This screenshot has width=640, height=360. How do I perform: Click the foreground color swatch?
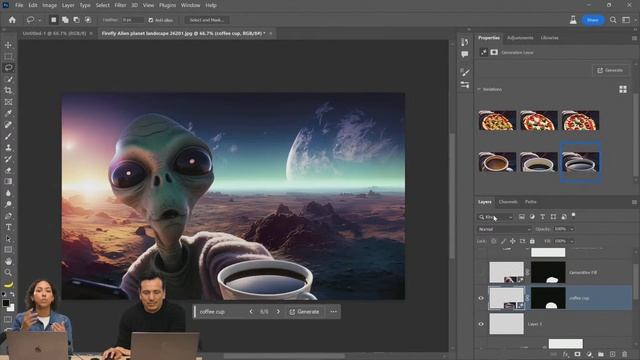6,303
